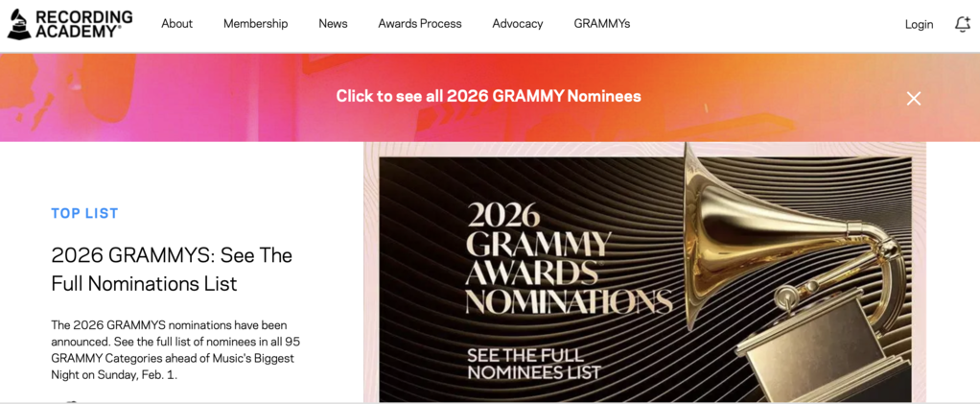Image resolution: width=980 pixels, height=404 pixels.
Task: Go to the Membership section
Action: 255,24
